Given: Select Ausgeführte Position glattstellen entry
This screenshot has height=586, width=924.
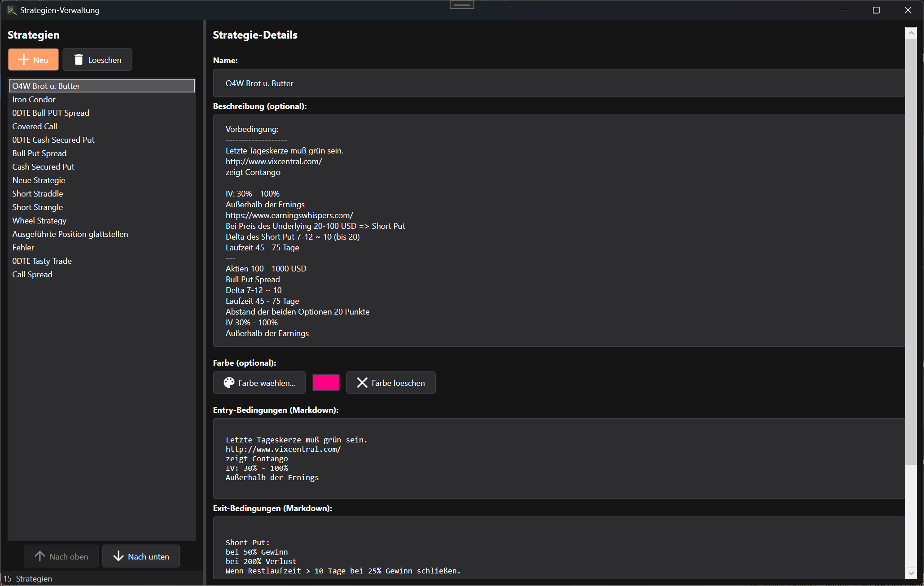Looking at the screenshot, I should coord(70,234).
